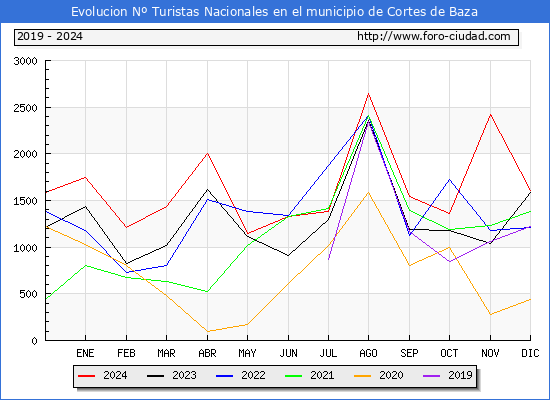The width and height of the screenshot is (550, 400).
Task: Click the orange 2020 low point at ABR
Action: pos(207,331)
